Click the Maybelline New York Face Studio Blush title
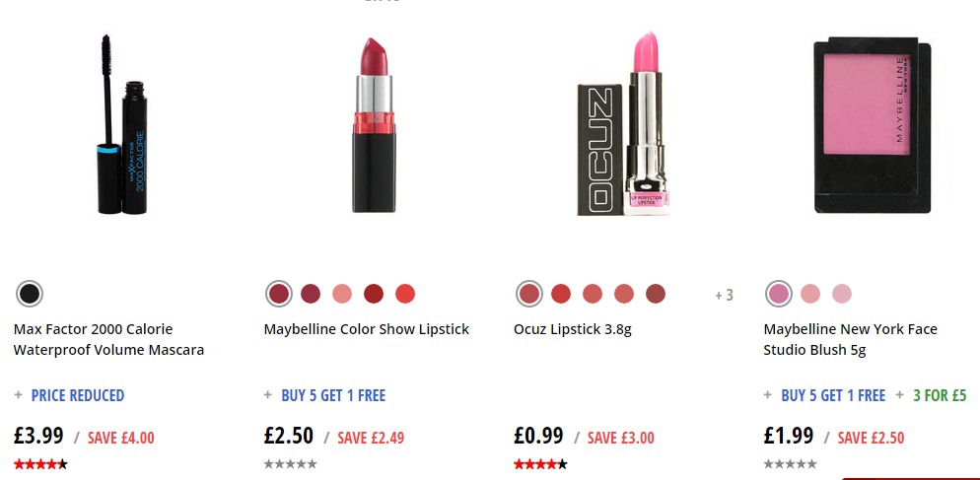This screenshot has height=480, width=980. [851, 339]
